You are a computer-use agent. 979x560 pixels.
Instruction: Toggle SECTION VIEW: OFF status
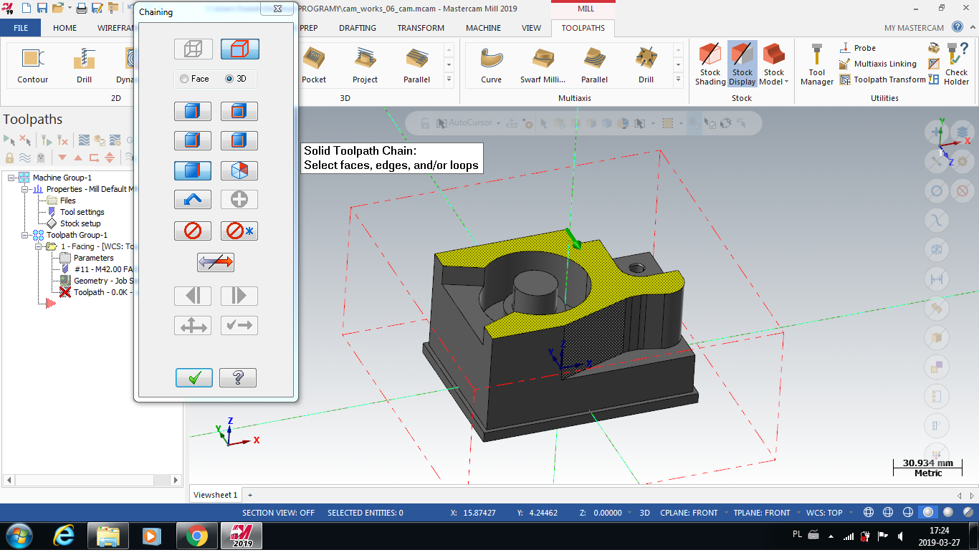click(x=278, y=513)
